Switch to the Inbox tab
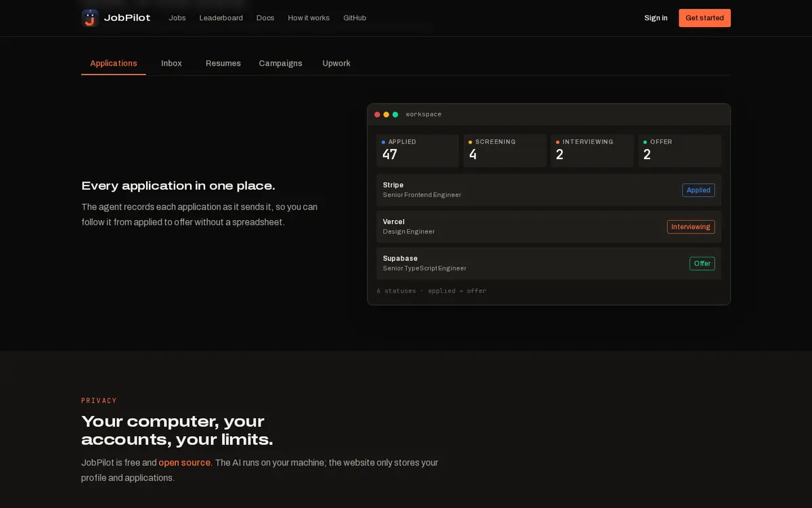Image resolution: width=812 pixels, height=508 pixels. (171, 63)
